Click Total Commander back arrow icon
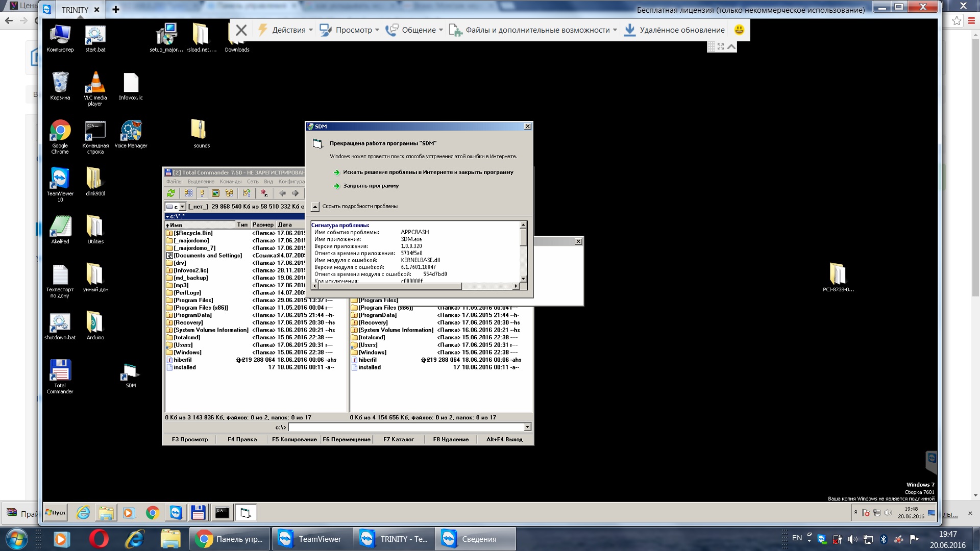This screenshot has width=980, height=551. (x=282, y=193)
